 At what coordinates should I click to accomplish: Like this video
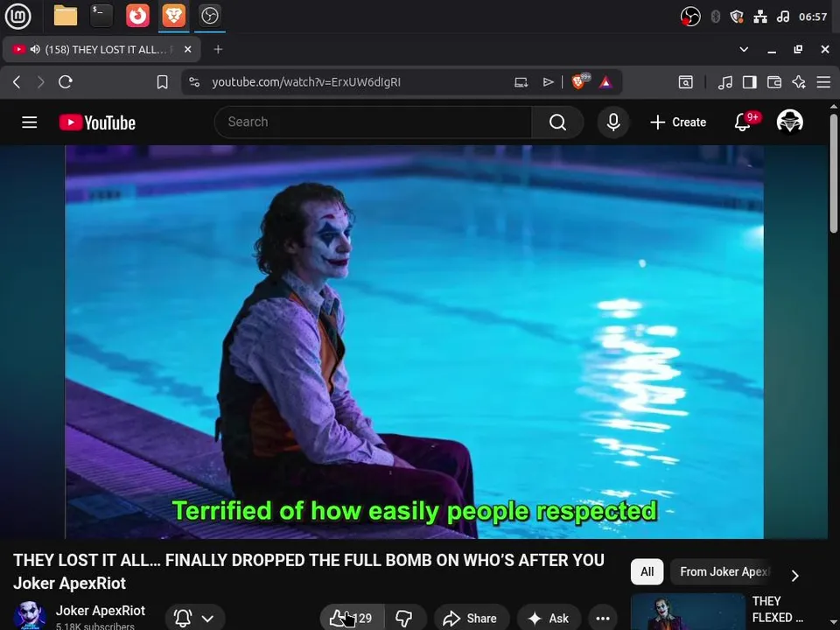[x=352, y=618]
